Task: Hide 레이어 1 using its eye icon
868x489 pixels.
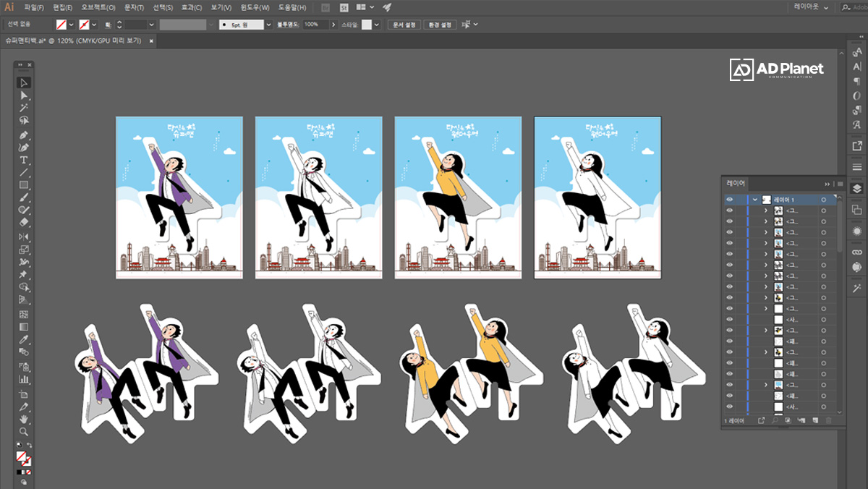Action: pos(729,200)
